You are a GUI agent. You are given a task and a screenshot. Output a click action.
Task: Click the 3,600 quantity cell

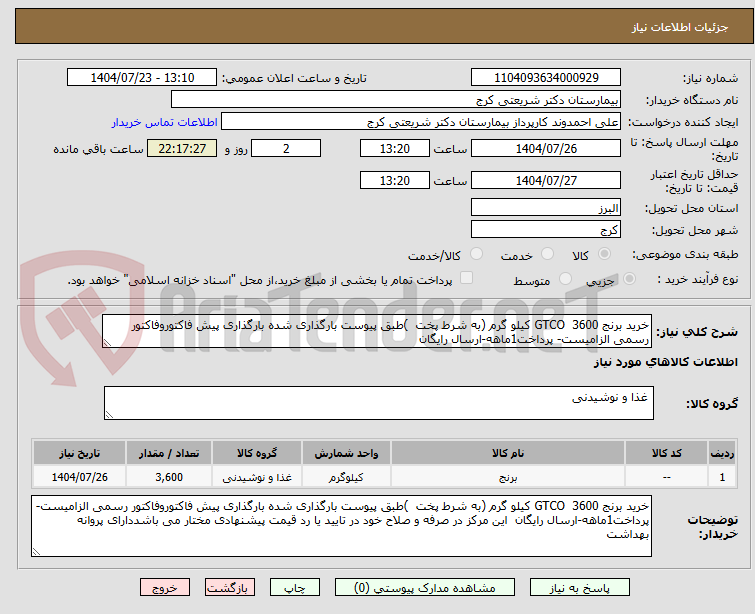(x=169, y=477)
